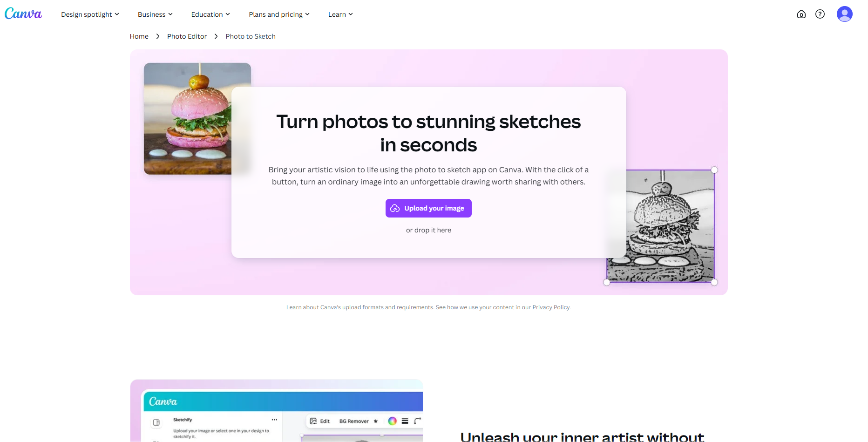Expand the Design spotlight dropdown
The width and height of the screenshot is (868, 442).
click(89, 14)
